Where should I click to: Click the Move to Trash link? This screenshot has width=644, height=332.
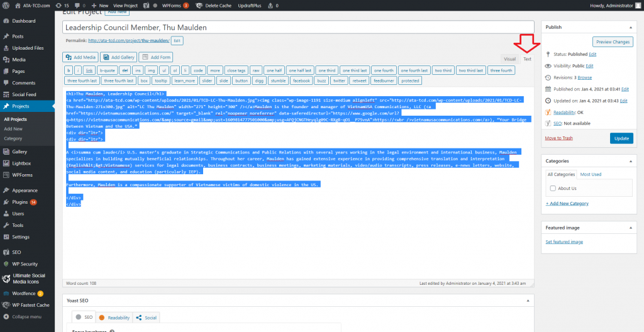click(558, 138)
